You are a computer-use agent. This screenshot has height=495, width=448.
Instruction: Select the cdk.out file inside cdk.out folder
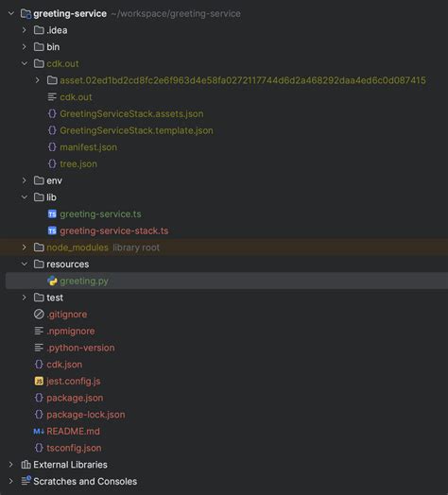[76, 97]
